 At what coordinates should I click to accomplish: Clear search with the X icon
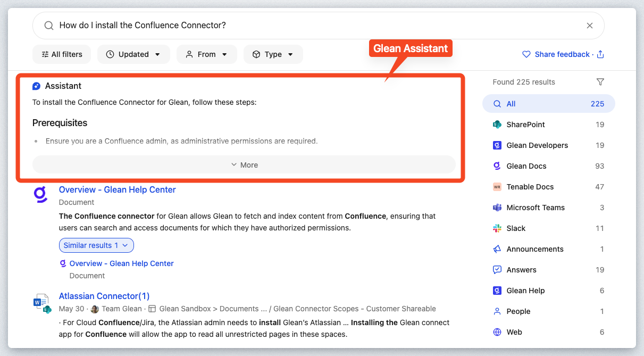point(589,26)
